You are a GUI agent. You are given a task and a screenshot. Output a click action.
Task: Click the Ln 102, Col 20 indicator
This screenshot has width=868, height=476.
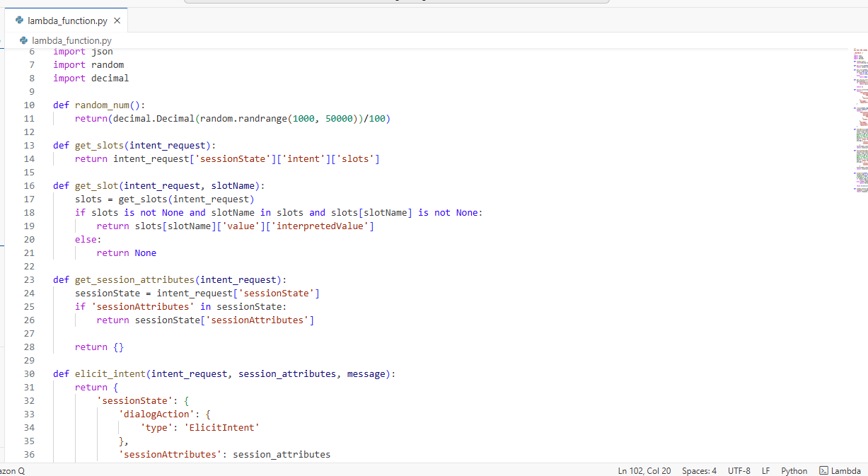644,470
